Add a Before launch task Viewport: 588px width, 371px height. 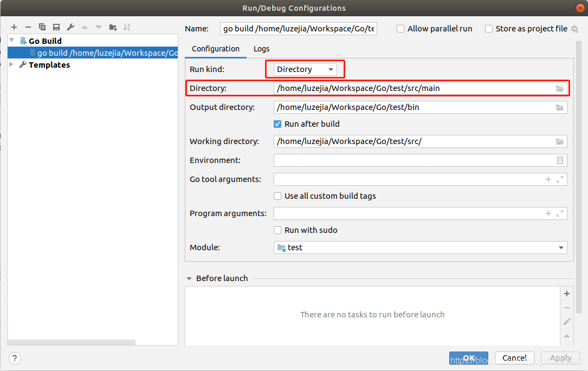[567, 294]
